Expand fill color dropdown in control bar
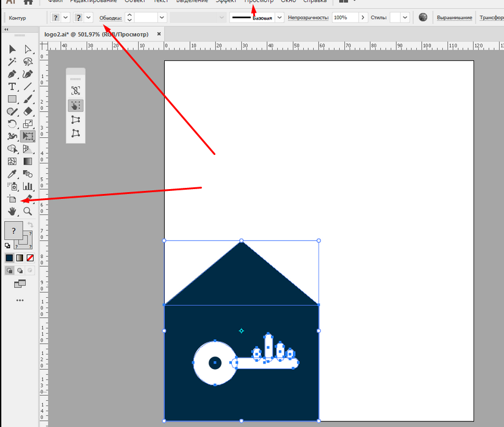The width and height of the screenshot is (504, 427). (65, 17)
